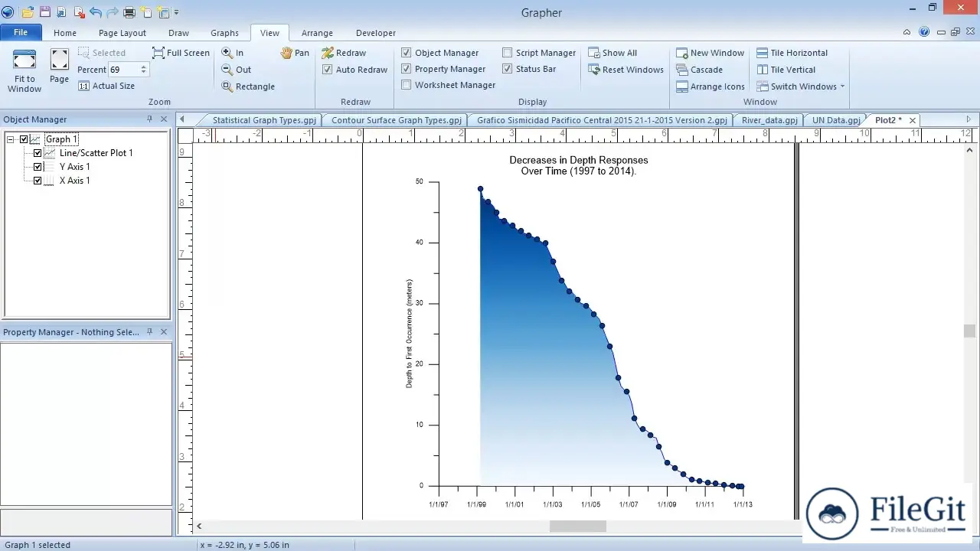
Task: Click Redraw
Action: pos(344,53)
